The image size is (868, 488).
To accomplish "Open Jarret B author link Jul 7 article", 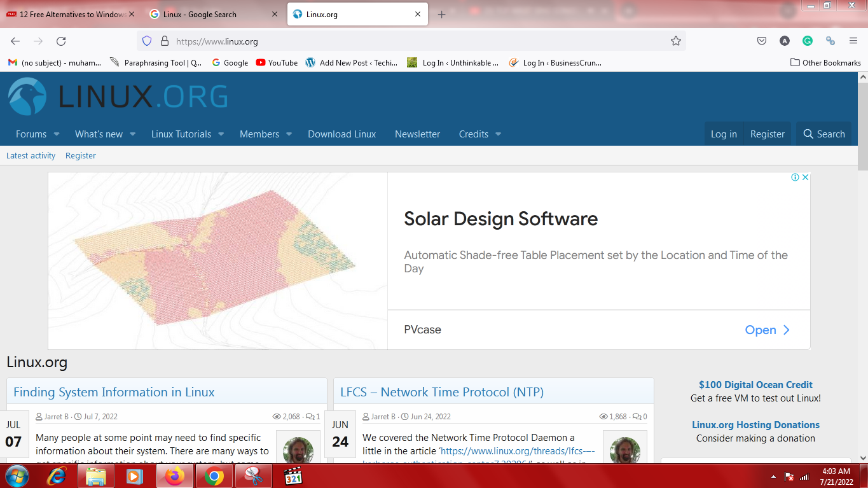I will coord(56,417).
